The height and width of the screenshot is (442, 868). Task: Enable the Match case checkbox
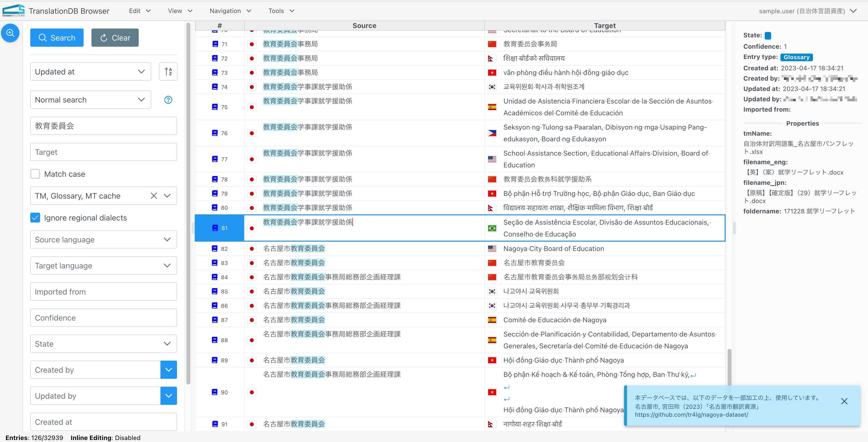click(x=35, y=174)
